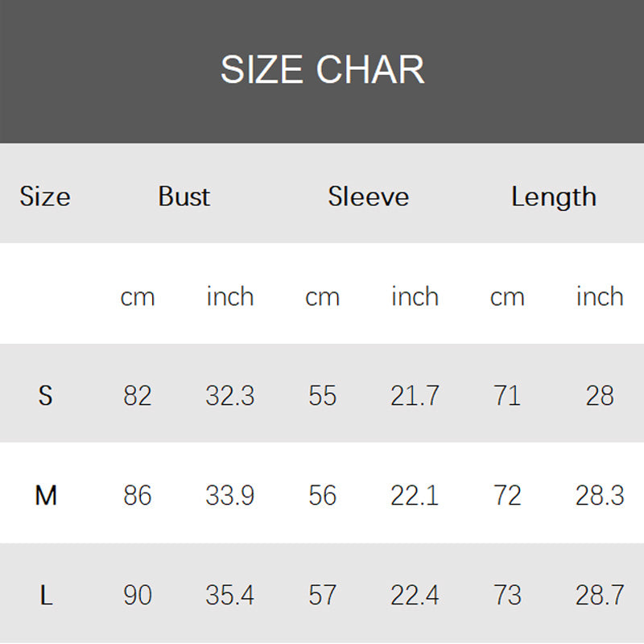Select the 28.7 length inch value
Viewport: 644px width, 644px height.
[x=600, y=595]
